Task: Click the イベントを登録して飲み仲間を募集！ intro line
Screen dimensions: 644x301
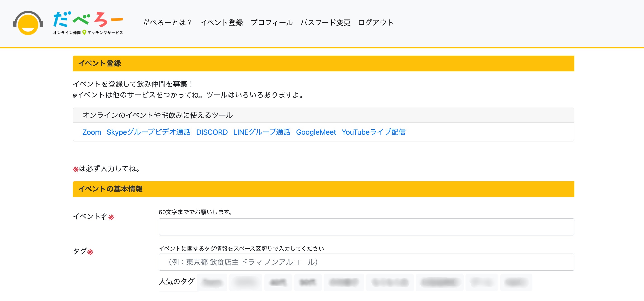Action: pos(133,84)
